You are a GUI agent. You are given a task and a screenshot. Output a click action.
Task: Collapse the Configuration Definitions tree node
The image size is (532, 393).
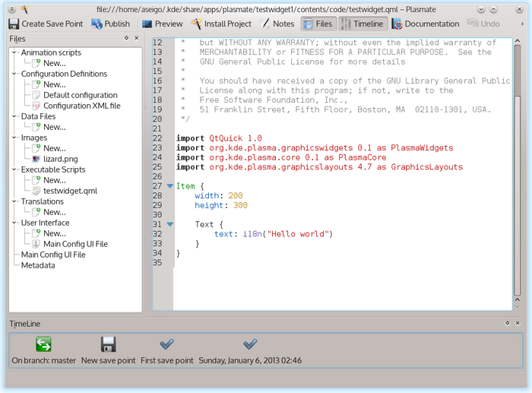click(15, 74)
